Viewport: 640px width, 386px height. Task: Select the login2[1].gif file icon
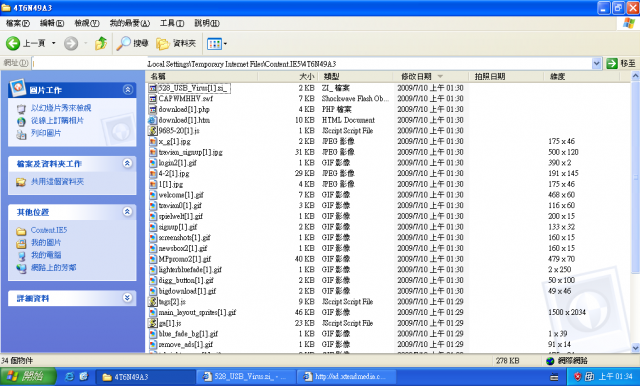coord(153,163)
